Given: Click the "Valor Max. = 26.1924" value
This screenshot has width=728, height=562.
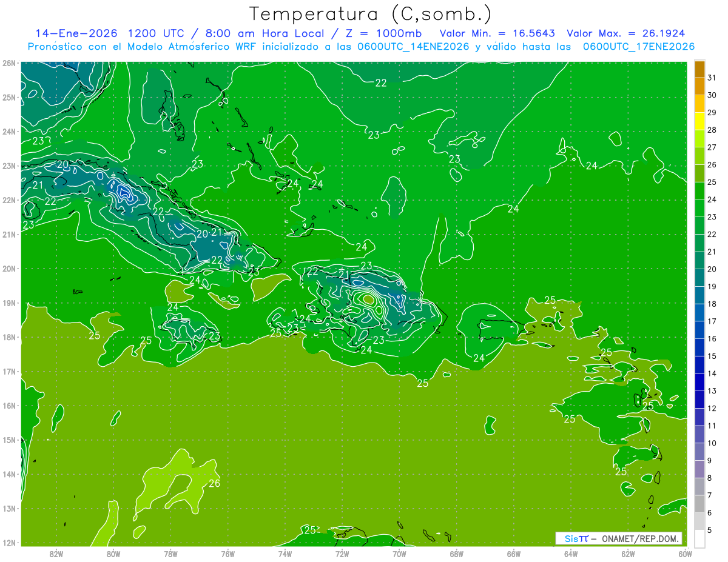Looking at the screenshot, I should 627,33.
